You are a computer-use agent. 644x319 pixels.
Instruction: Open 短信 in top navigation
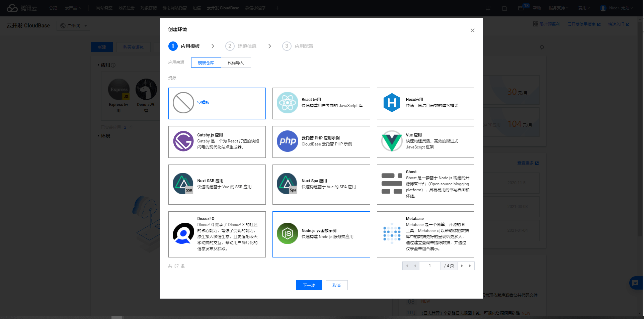point(197,8)
